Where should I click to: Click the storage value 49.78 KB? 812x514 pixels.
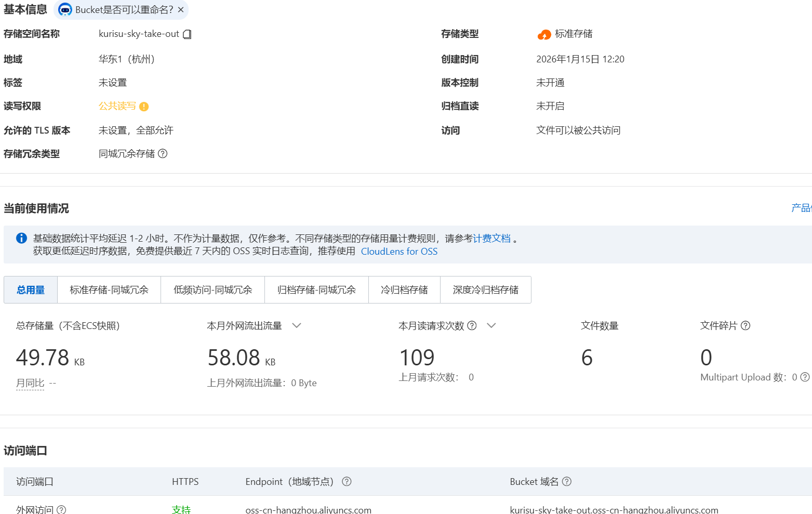pyautogui.click(x=50, y=358)
